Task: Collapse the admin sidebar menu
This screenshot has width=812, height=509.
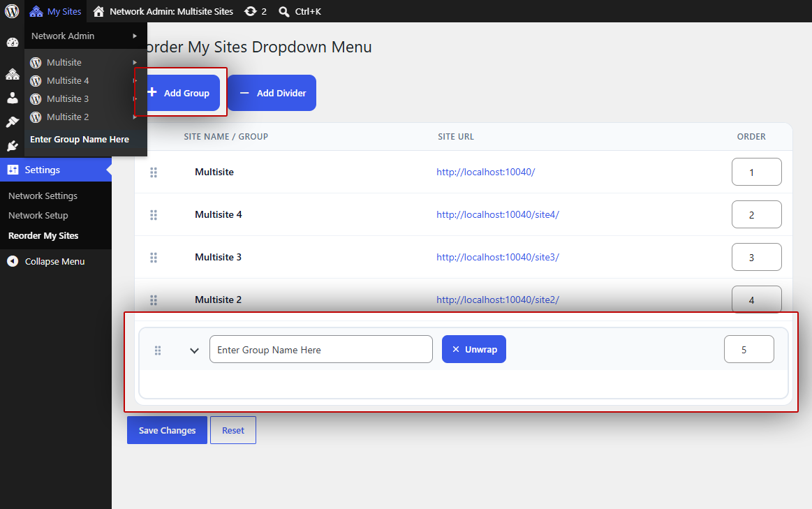Action: coord(45,262)
